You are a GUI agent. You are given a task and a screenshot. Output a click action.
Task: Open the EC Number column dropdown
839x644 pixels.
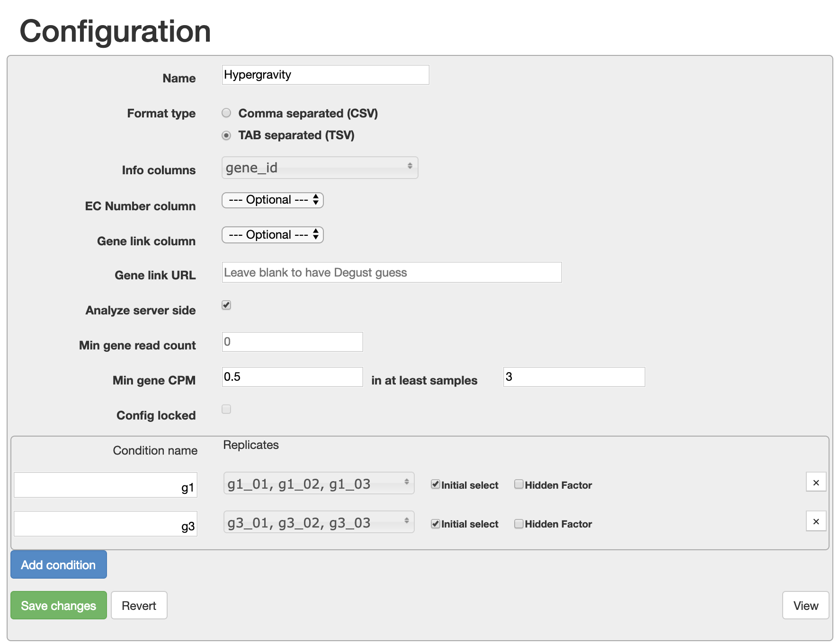click(x=272, y=200)
